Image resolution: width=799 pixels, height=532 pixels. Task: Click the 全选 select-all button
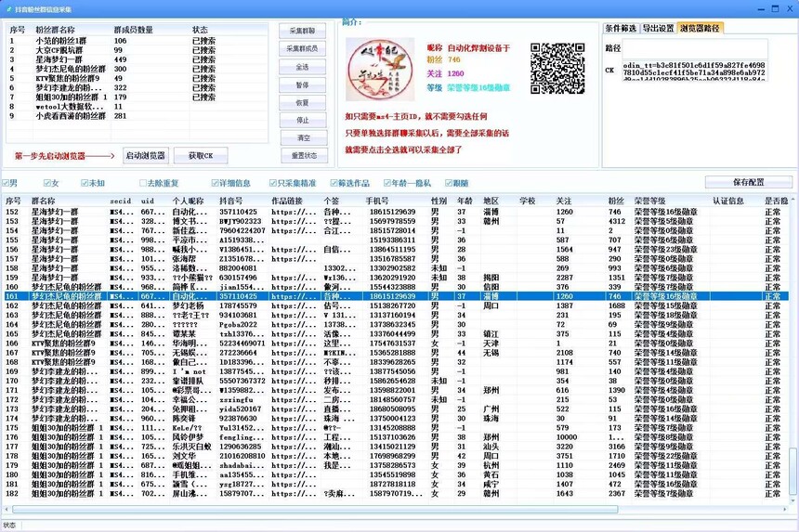(x=302, y=67)
